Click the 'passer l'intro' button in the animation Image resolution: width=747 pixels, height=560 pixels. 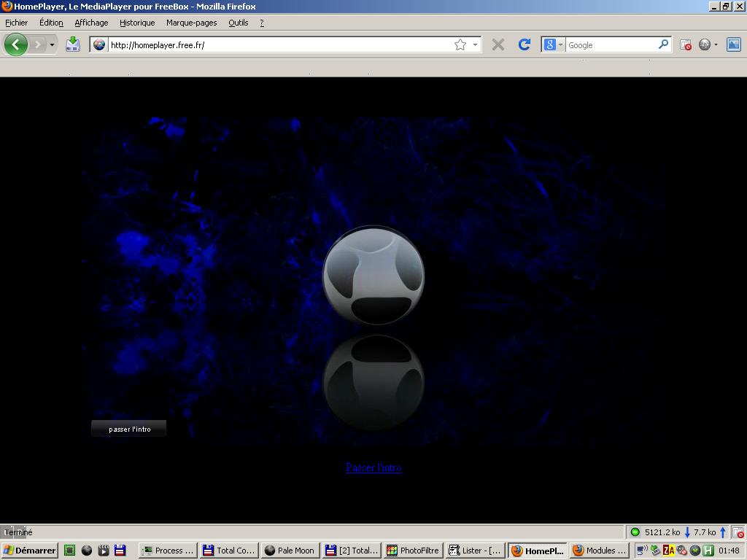click(129, 429)
